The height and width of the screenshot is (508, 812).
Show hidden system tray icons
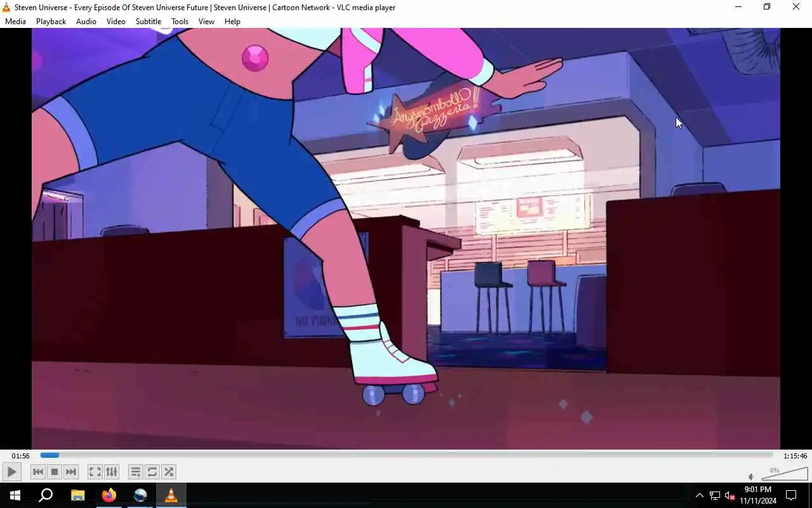pos(700,495)
